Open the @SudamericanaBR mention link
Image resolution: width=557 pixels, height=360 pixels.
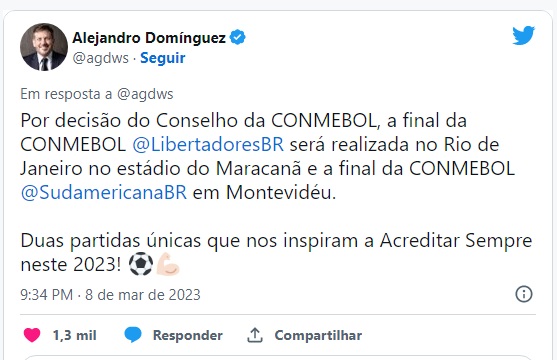[103, 193]
